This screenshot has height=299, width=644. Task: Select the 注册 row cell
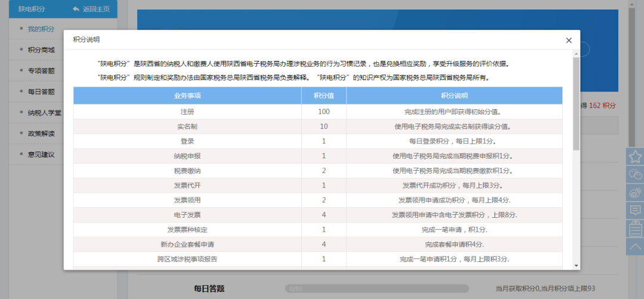click(187, 112)
